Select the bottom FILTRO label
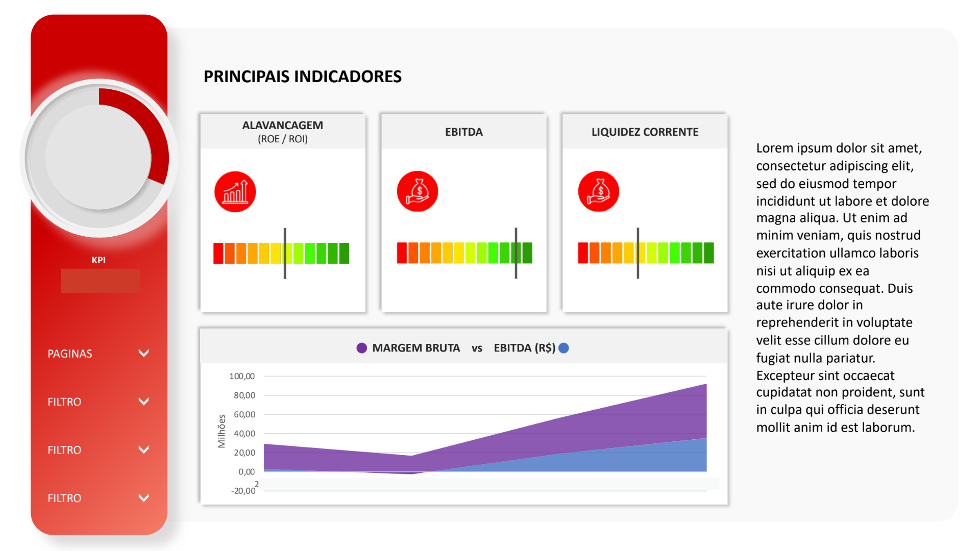The height and width of the screenshot is (551, 980). 64,498
